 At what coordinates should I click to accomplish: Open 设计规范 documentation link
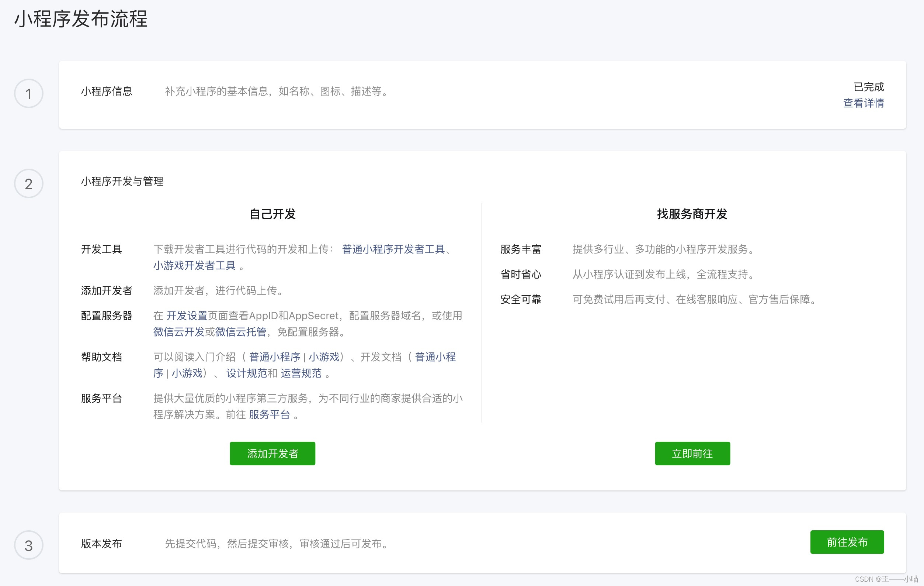tap(246, 373)
